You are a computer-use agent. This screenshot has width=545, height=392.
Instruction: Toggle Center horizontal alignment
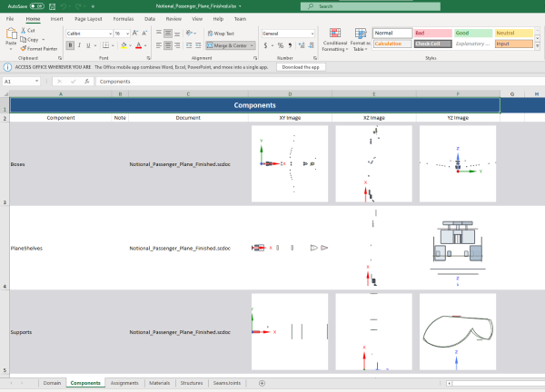point(168,45)
